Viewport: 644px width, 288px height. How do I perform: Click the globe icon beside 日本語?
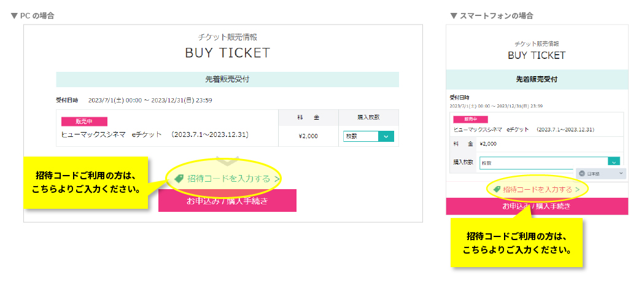pyautogui.click(x=582, y=174)
